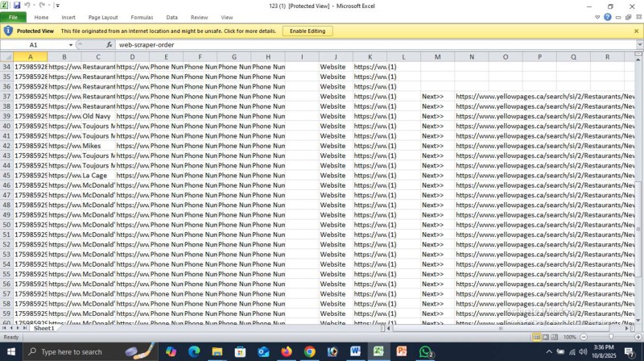This screenshot has width=644, height=361.
Task: Close the Protected View message bar
Action: [x=636, y=31]
